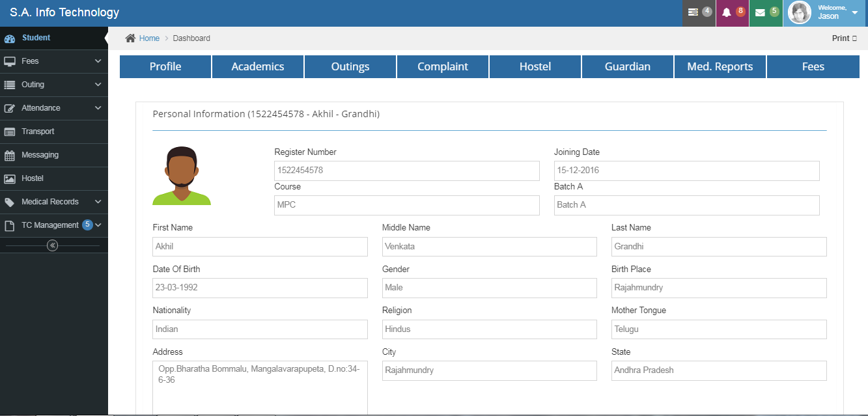This screenshot has width=868, height=416.
Task: Open the Welcome Jason user dropdown arrow
Action: click(855, 13)
